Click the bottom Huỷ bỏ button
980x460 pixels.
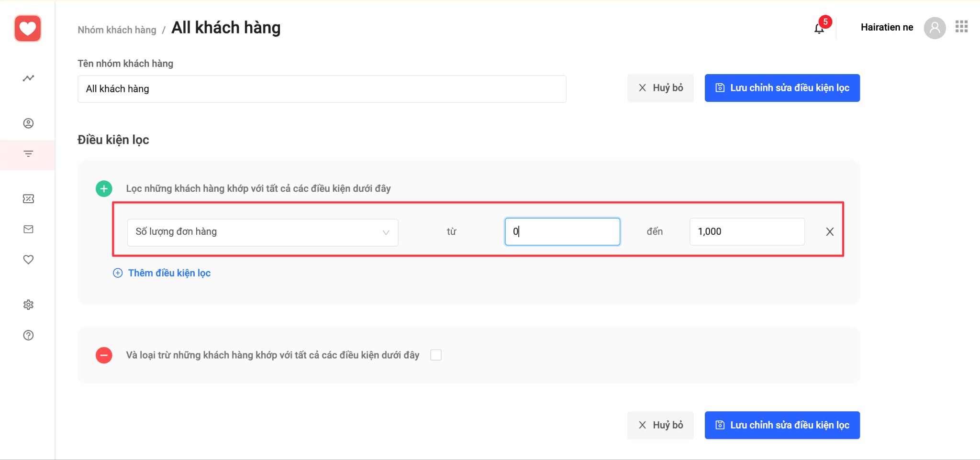click(660, 425)
